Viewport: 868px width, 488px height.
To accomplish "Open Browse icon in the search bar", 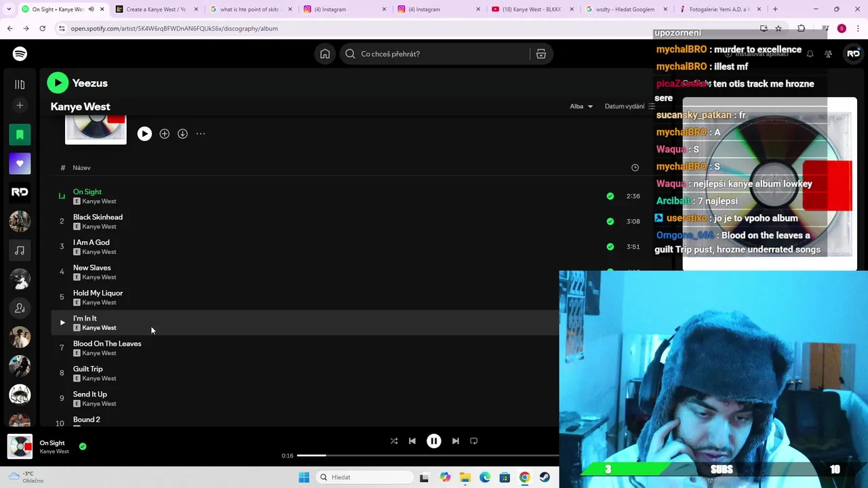I will point(541,54).
